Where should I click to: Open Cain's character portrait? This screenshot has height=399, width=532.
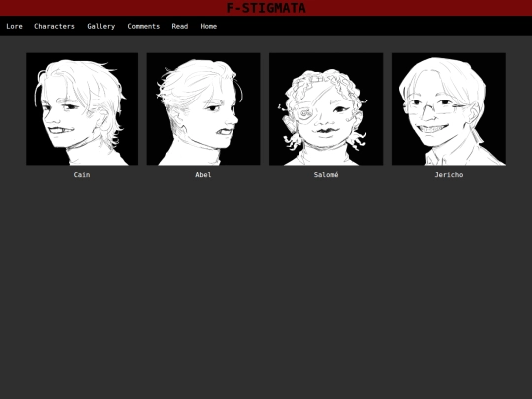82,109
